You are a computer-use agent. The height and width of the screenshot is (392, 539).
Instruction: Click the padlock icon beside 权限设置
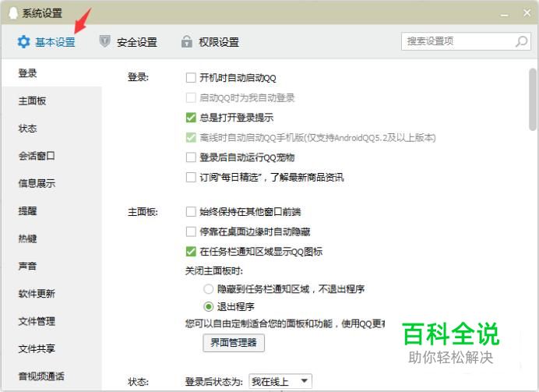coord(187,41)
